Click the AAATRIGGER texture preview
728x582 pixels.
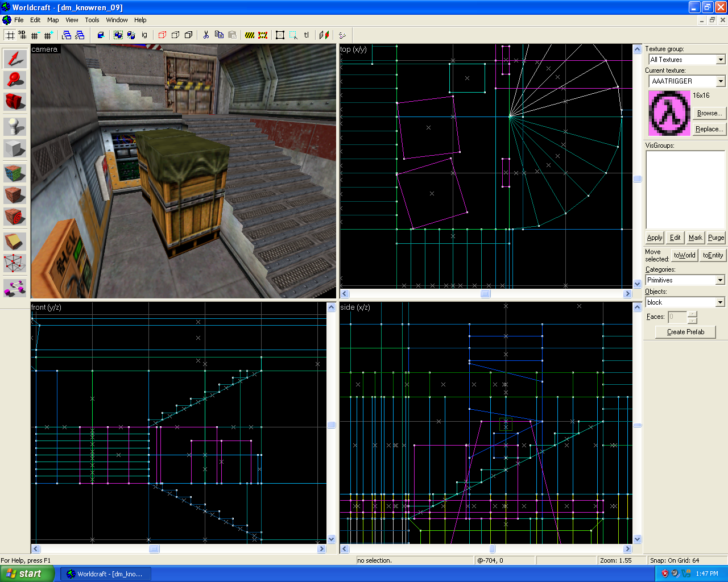tap(669, 113)
